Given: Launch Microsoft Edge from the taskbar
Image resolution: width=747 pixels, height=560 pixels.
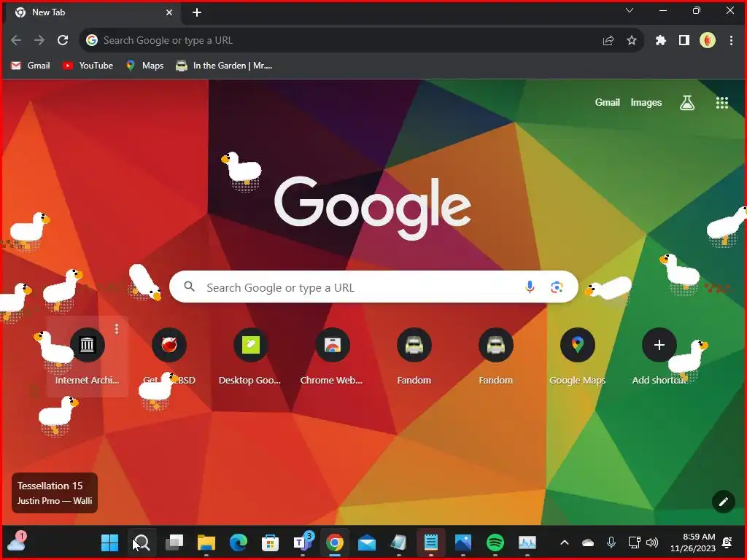Looking at the screenshot, I should click(239, 542).
